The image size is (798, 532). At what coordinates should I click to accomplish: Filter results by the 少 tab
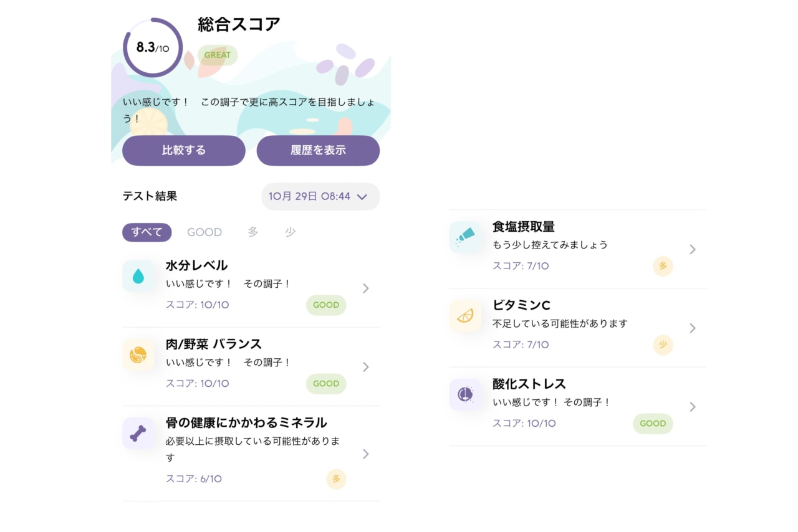tap(290, 232)
